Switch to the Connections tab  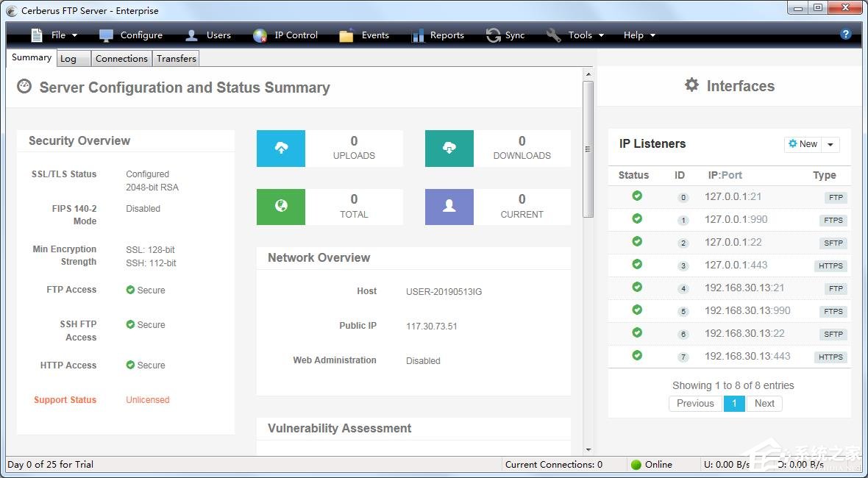point(121,59)
